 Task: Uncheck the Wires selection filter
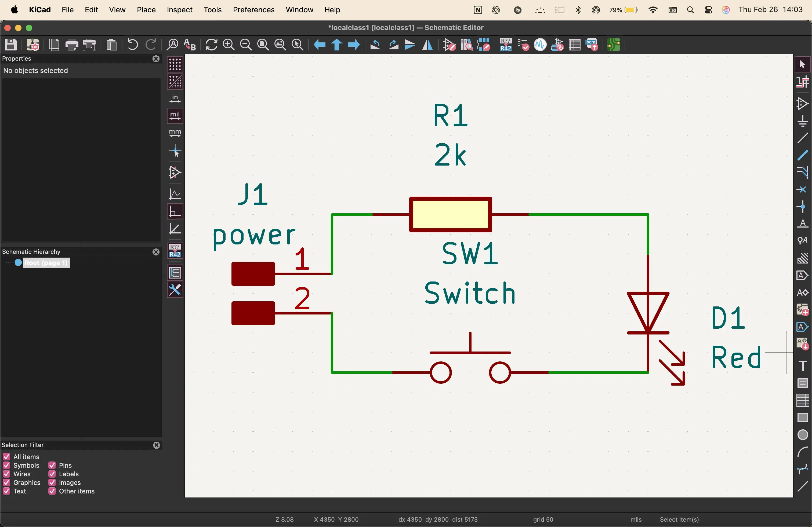click(x=6, y=474)
